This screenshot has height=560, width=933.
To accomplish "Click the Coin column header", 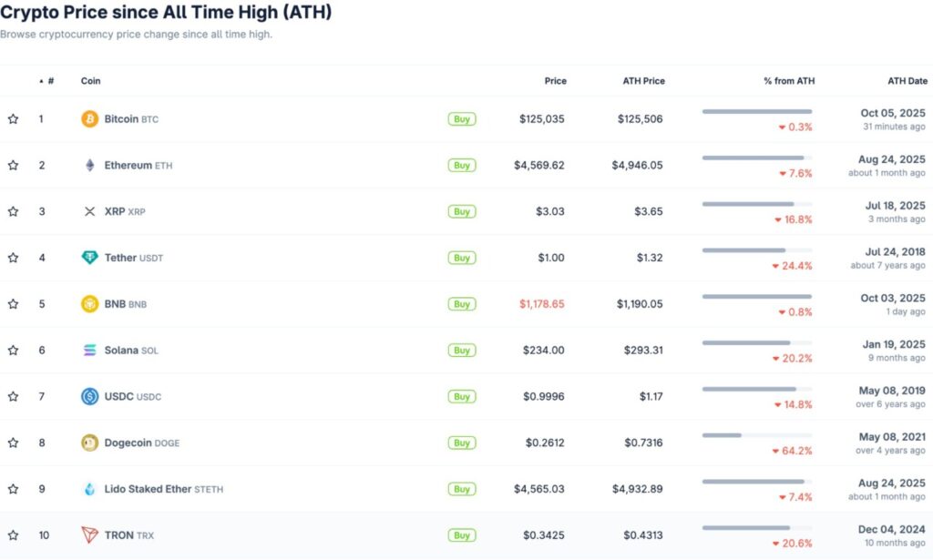I will coord(91,81).
